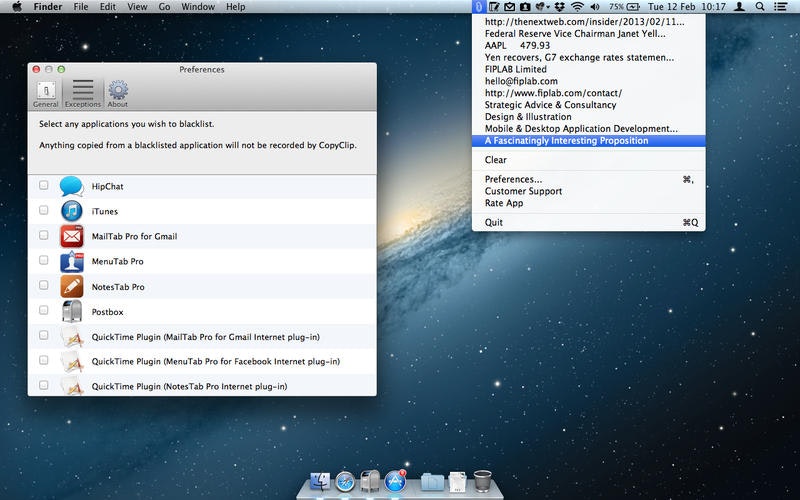Screen dimensions: 800x500
Task: Select the Exceptions preferences tab
Action: click(x=83, y=94)
